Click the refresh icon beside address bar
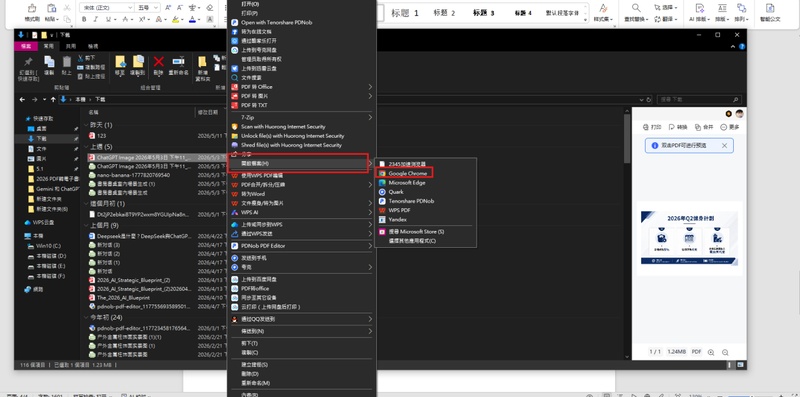The height and width of the screenshot is (397, 800). (648, 100)
